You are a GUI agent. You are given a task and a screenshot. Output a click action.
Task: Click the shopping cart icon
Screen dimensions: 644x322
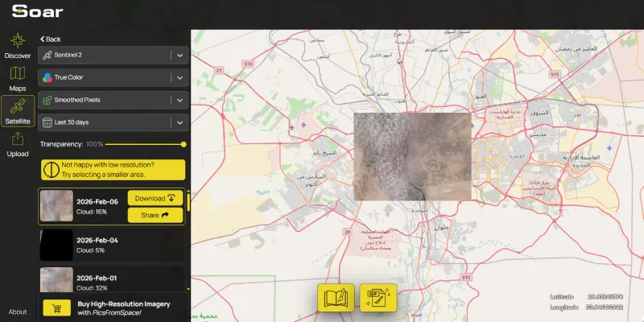click(x=57, y=308)
